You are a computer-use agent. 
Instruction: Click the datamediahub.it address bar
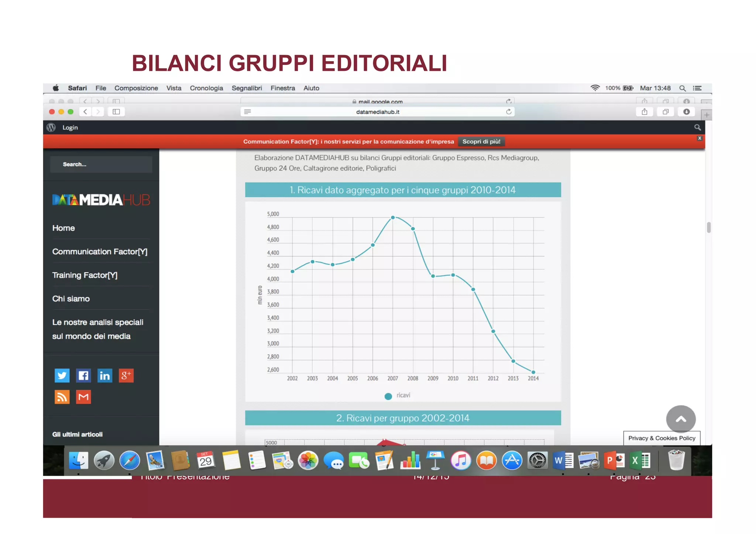coord(378,112)
